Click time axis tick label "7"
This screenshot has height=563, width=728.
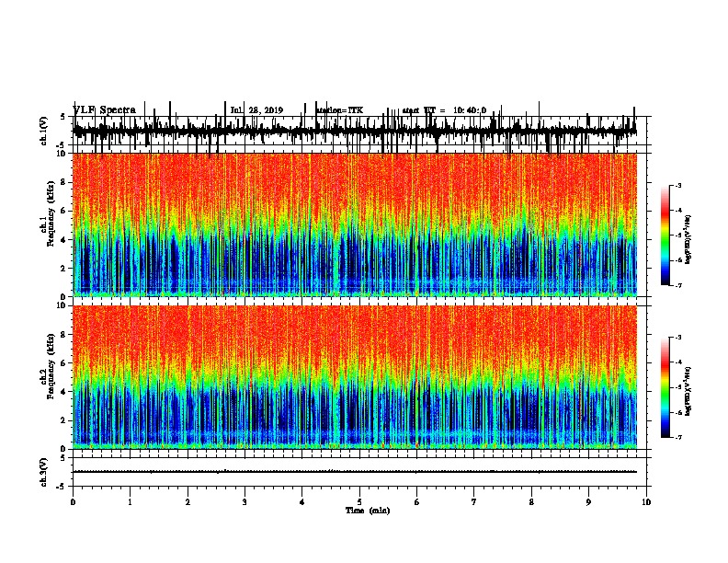474,502
